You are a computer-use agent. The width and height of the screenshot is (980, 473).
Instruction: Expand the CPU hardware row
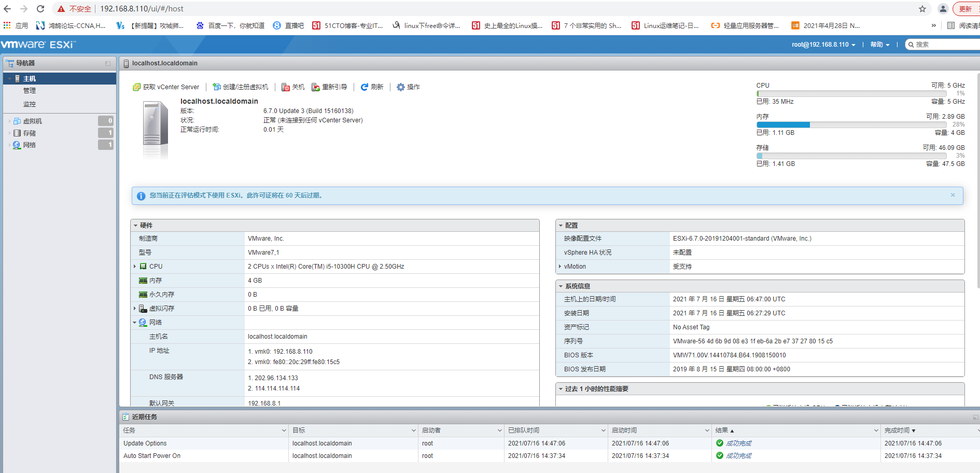pos(135,267)
